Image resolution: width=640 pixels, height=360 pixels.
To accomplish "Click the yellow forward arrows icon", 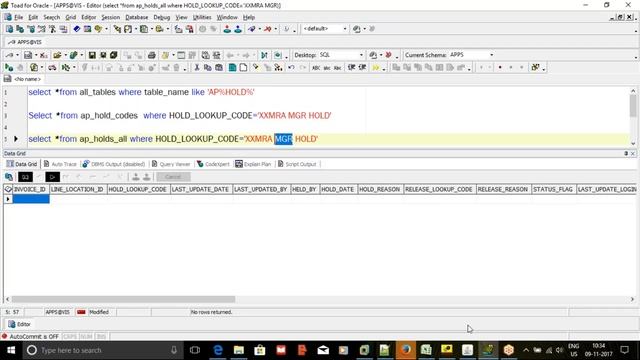I will point(376,68).
